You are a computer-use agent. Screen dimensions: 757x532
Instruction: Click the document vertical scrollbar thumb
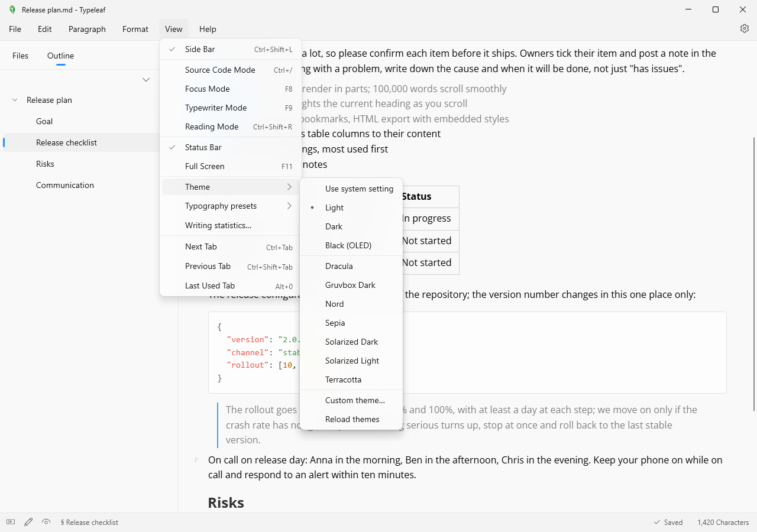pyautogui.click(x=753, y=274)
